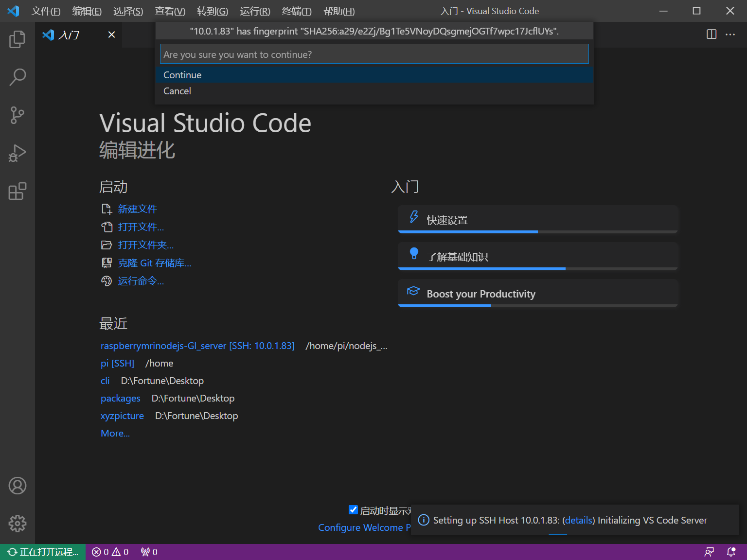Choose Continue in the fingerprint prompt
The height and width of the screenshot is (560, 747).
click(x=374, y=75)
